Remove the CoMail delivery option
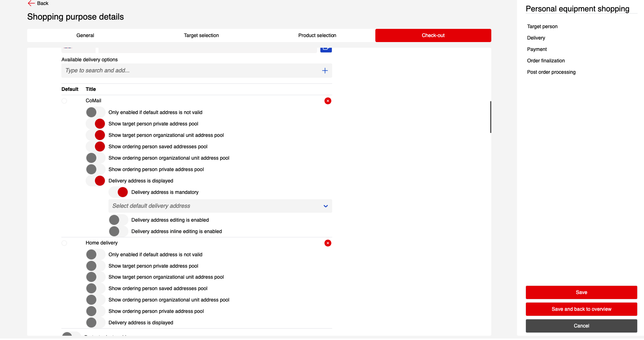Screen dimensions: 644x340 point(328,101)
